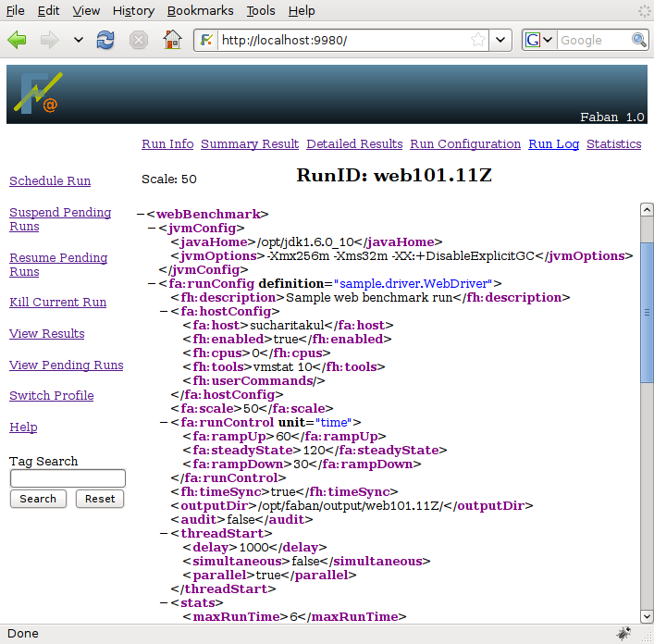The height and width of the screenshot is (644, 654).
Task: Open the URL history dropdown arrow
Action: [500, 40]
